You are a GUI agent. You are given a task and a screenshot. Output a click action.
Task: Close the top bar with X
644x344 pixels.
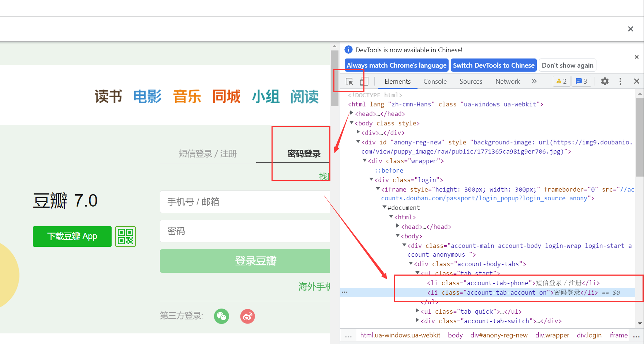pyautogui.click(x=630, y=29)
